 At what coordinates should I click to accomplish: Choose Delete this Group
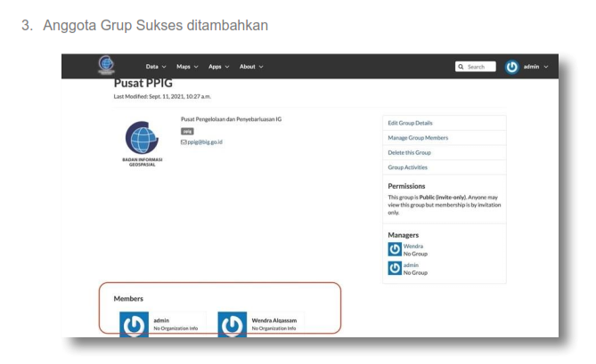pos(409,152)
